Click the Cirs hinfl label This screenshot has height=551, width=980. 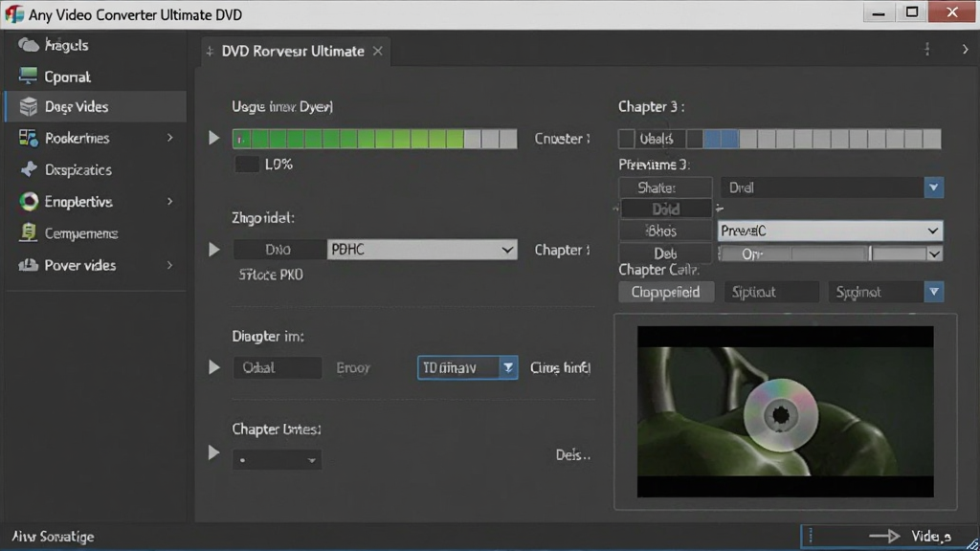click(560, 367)
